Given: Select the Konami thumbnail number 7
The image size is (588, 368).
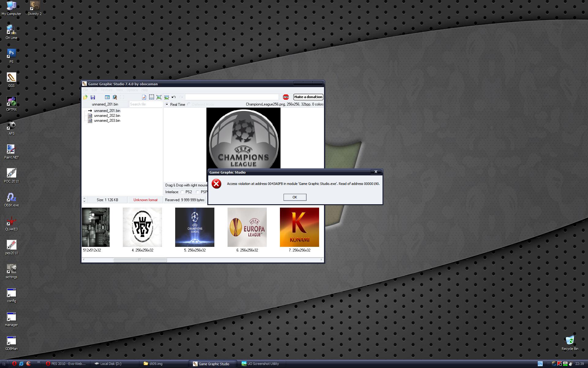Looking at the screenshot, I should coord(300,227).
